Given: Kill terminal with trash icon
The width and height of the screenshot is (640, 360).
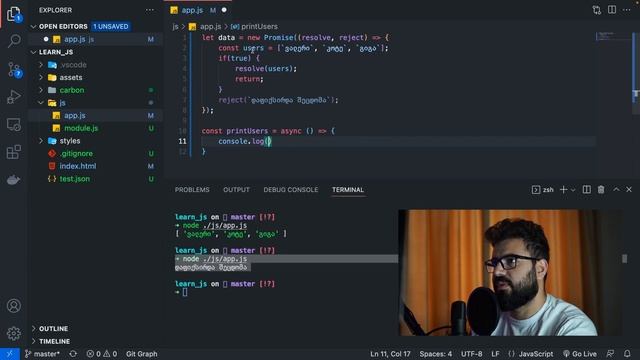Looking at the screenshot, I should click(601, 189).
